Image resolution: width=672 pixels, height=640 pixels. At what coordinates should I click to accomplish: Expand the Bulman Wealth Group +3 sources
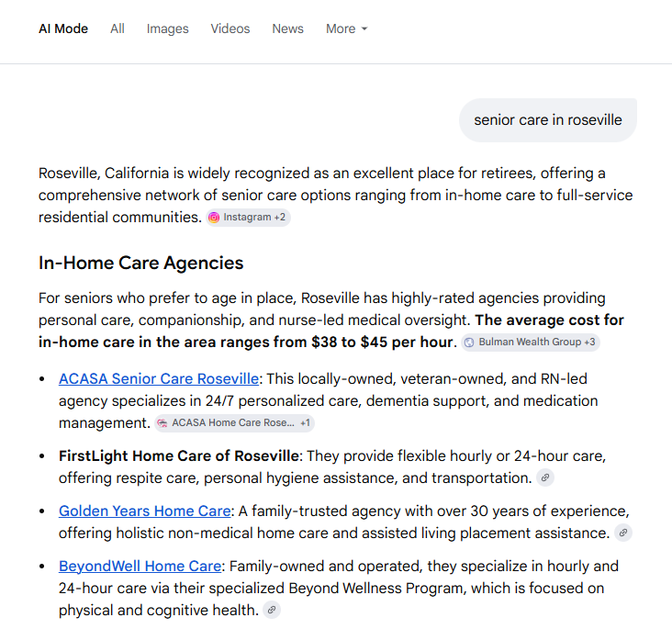pos(531,342)
